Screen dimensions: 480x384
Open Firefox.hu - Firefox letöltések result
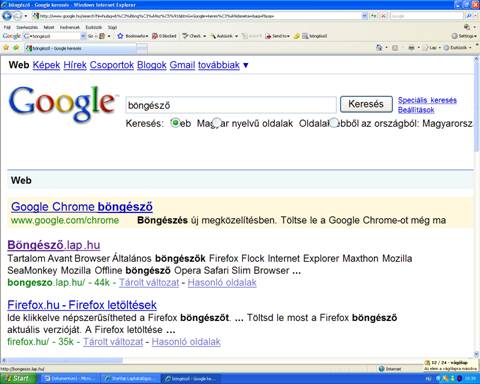82,305
